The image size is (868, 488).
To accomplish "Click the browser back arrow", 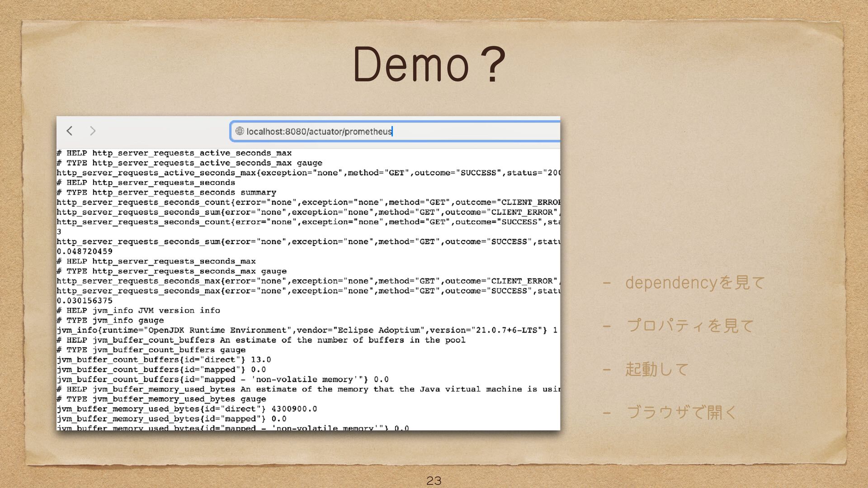I will coord(70,131).
